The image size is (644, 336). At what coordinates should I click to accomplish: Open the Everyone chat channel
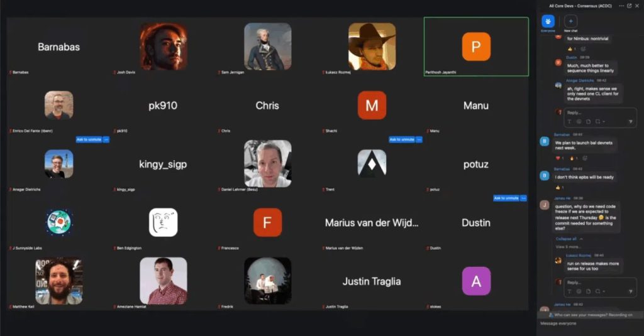[x=548, y=21]
